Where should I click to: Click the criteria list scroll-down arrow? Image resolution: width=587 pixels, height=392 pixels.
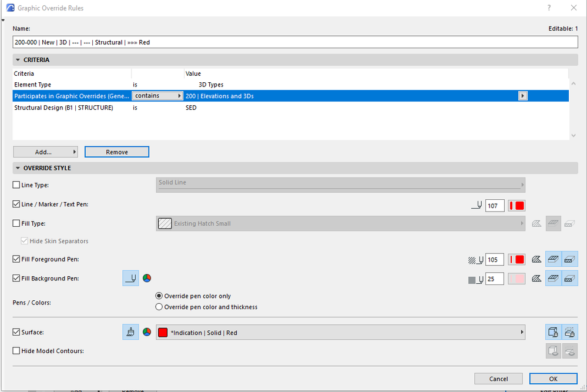(573, 136)
